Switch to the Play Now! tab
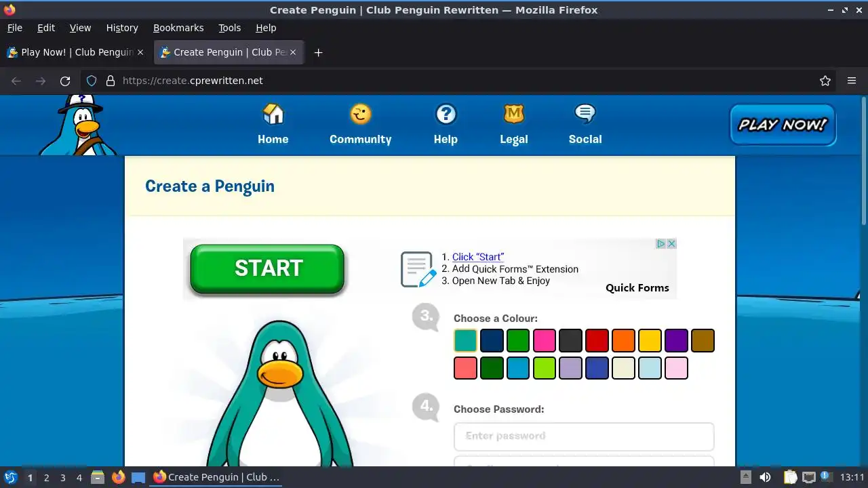The height and width of the screenshot is (488, 868). click(x=77, y=52)
